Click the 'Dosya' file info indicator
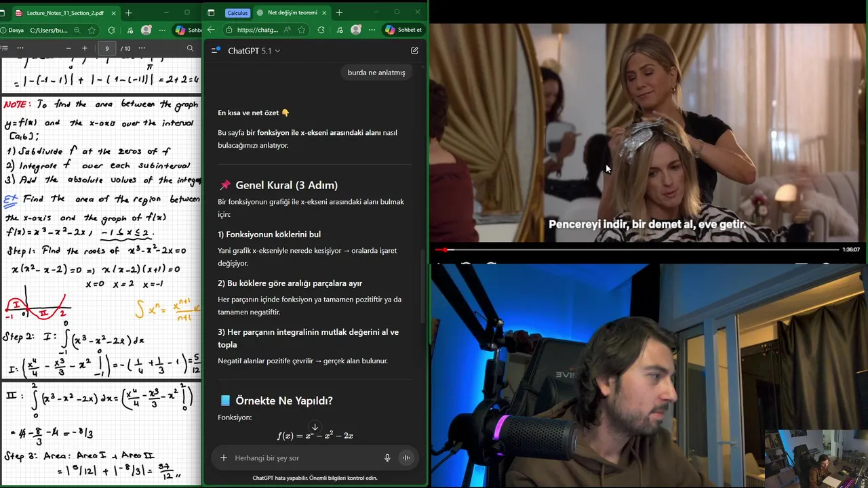Screen dimensions: 868x488 [x=12, y=30]
